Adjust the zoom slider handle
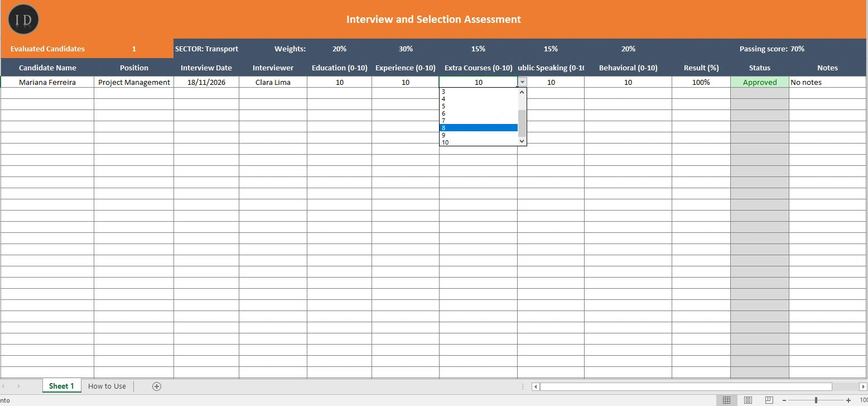Screen dimensions: 868x406 (816, 400)
